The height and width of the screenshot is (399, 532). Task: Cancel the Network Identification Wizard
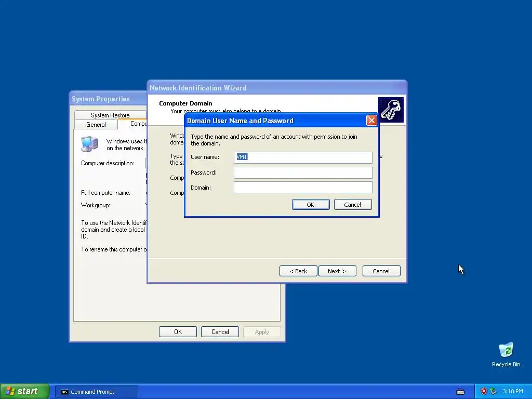click(381, 271)
